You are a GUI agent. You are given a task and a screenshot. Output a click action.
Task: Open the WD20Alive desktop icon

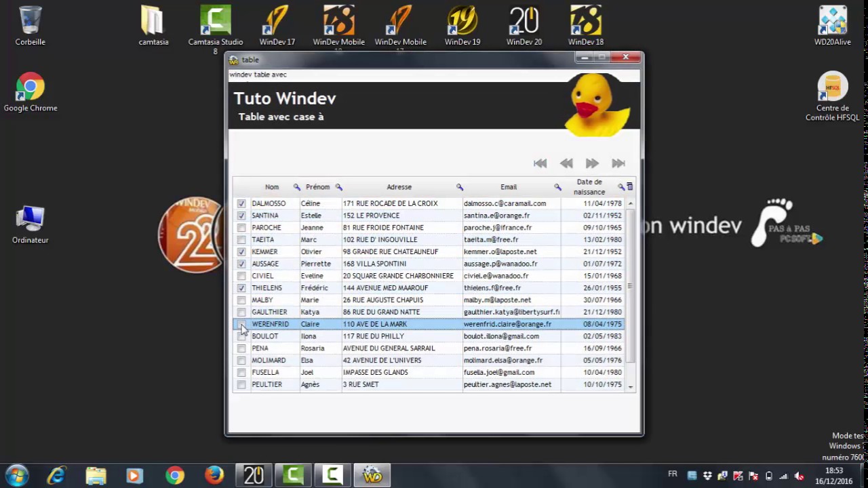pyautogui.click(x=833, y=26)
